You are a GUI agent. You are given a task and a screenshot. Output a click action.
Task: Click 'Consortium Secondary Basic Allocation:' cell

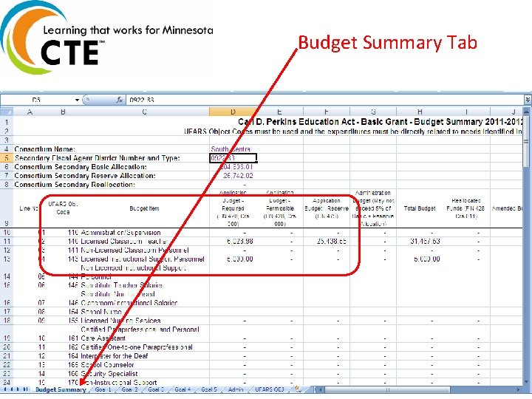(x=81, y=167)
